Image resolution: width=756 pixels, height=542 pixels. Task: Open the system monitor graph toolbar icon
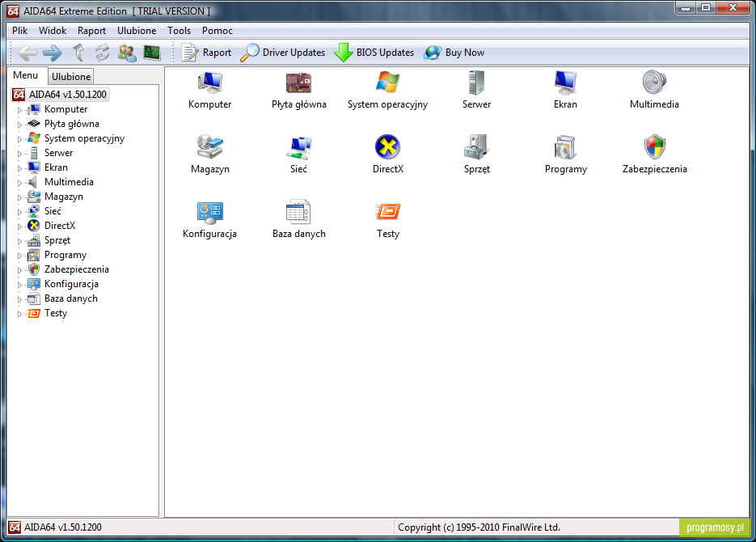pyautogui.click(x=152, y=53)
